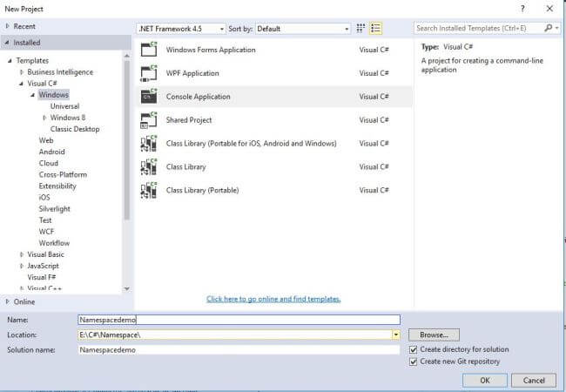Click the Search Installed Templates box
The height and width of the screenshot is (392, 566).
pyautogui.click(x=479, y=28)
